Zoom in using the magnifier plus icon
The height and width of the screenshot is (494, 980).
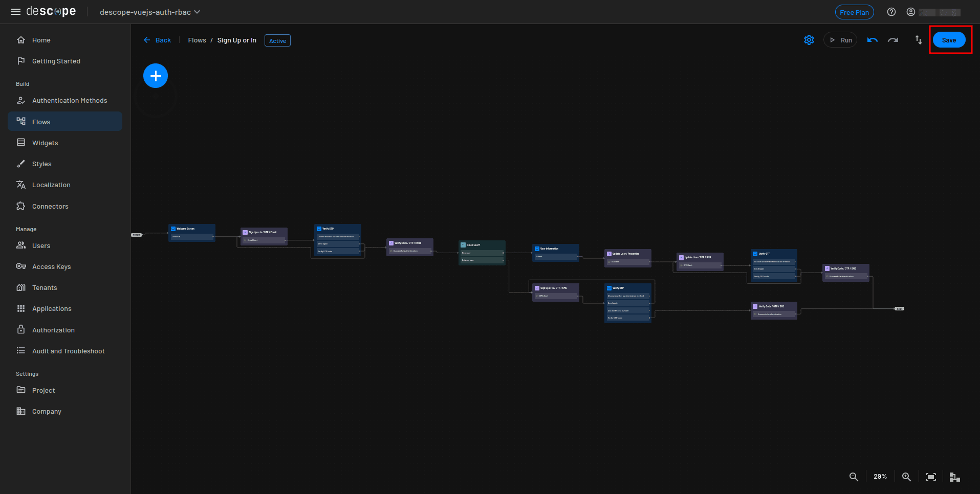point(906,477)
